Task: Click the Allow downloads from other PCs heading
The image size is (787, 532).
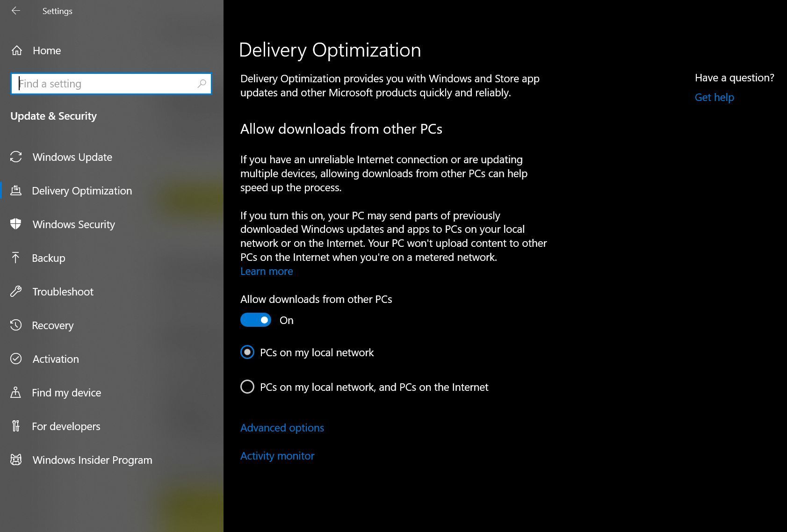Action: [x=341, y=129]
